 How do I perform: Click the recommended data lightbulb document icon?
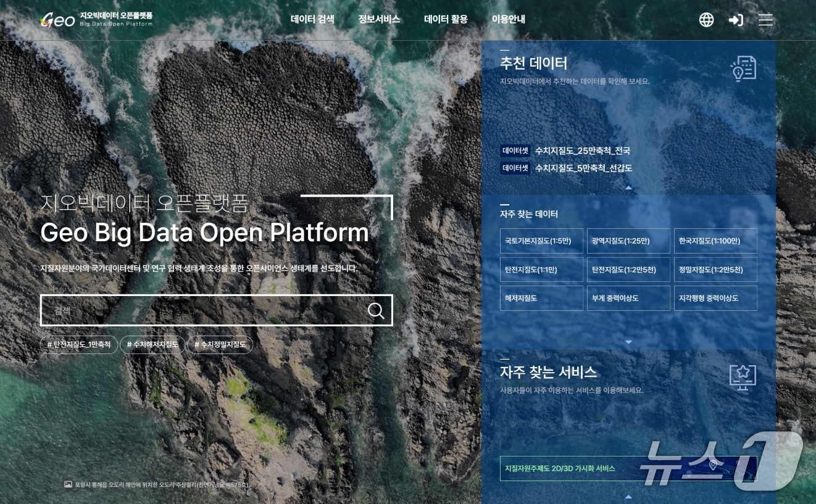[743, 68]
